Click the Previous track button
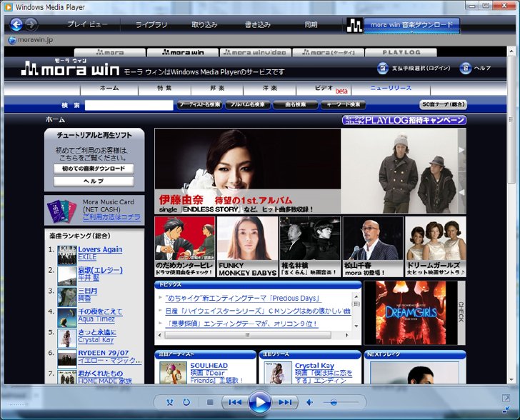Screen dimensions: 520x420 [235, 402]
